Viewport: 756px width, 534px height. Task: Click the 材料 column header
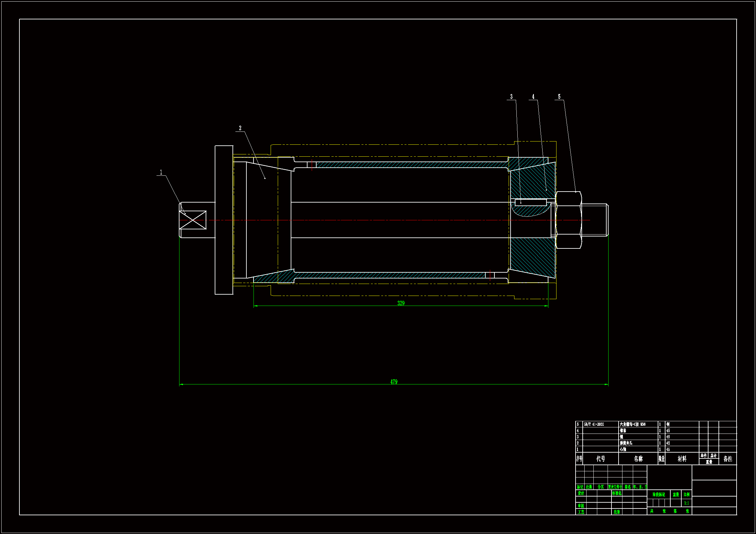click(682, 458)
